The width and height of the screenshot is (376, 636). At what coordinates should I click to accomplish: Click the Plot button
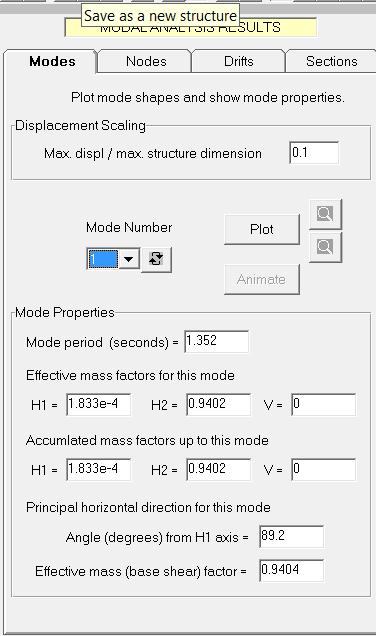pos(262,230)
